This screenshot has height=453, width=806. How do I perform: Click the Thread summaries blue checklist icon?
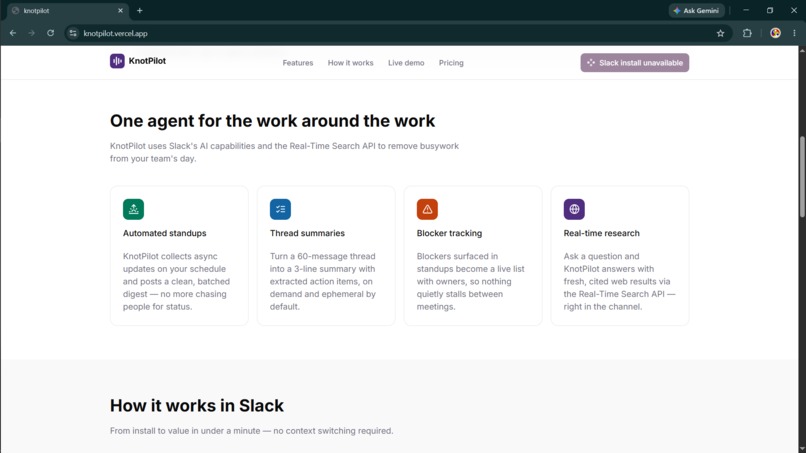pos(280,209)
